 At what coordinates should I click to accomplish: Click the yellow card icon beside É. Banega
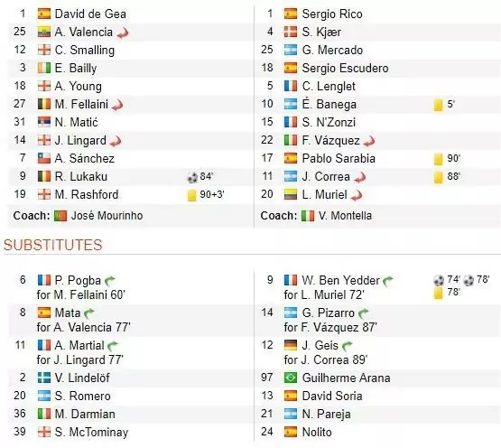[x=439, y=105]
